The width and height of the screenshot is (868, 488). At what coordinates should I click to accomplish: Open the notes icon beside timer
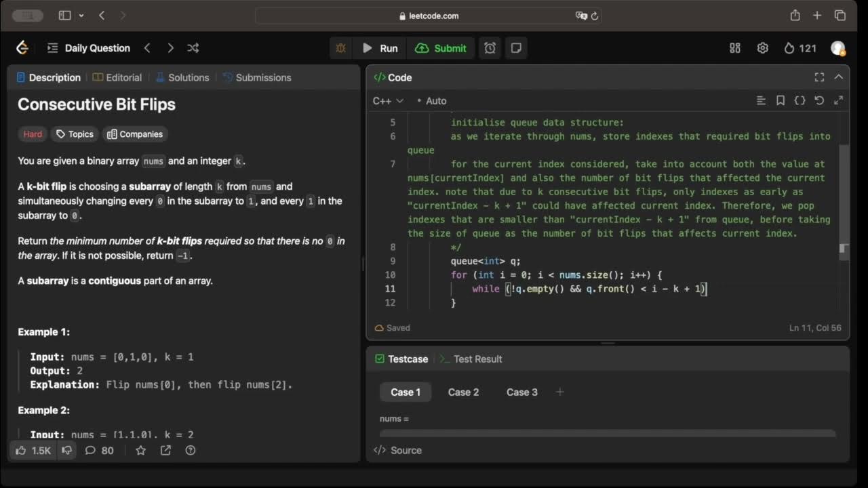516,48
